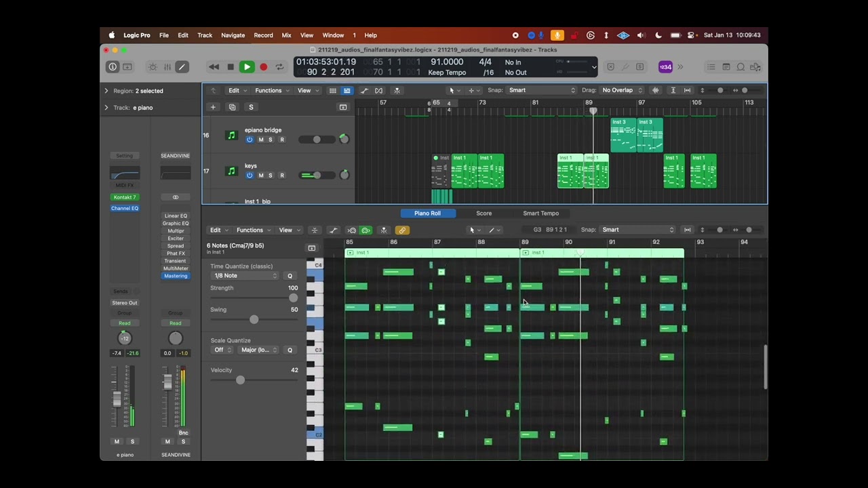Open the Drag No Overlap dropdown

[620, 90]
